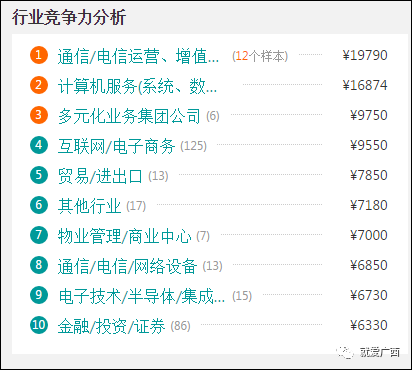Click the teal rank 9 badge
This screenshot has width=412, height=370.
point(39,295)
